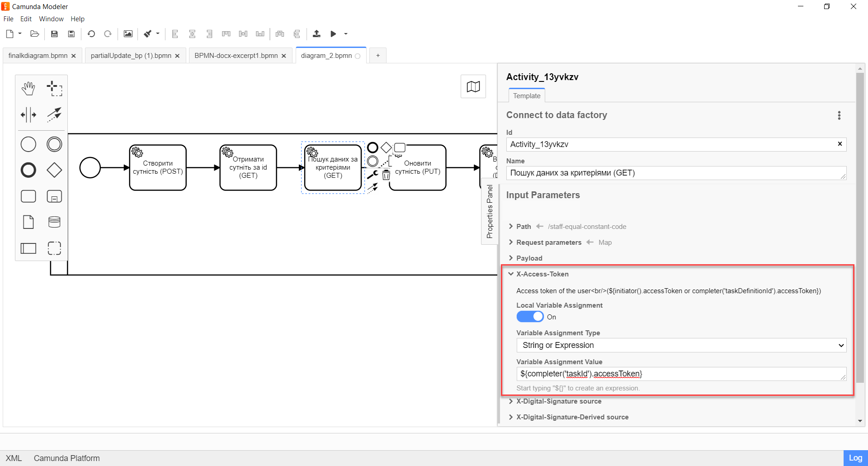Open the Help menu
Viewport: 868px width, 466px height.
[77, 19]
